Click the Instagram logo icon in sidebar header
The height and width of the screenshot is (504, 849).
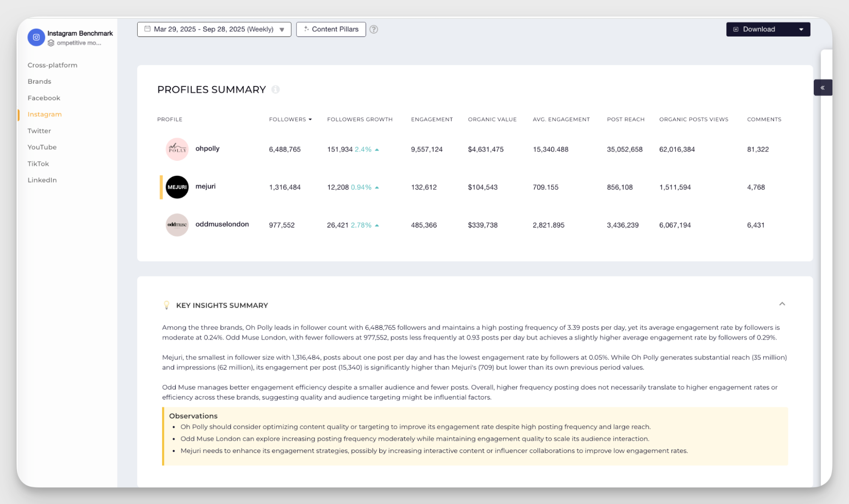[36, 37]
